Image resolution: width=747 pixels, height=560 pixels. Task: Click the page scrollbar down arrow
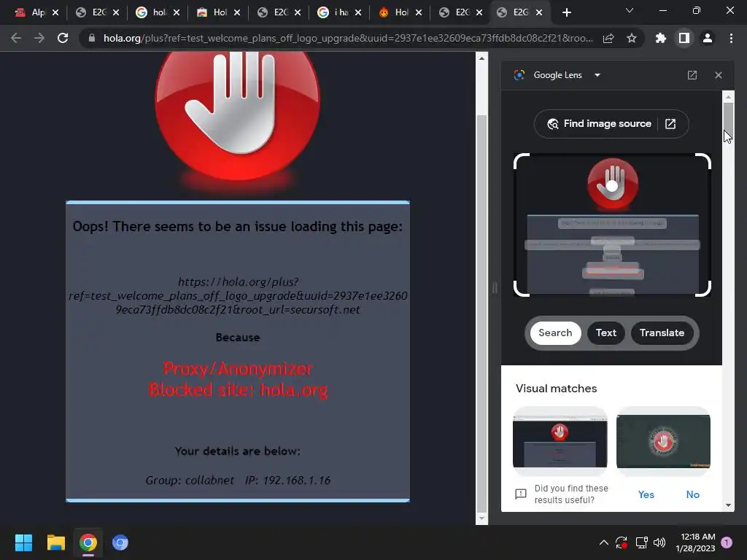[481, 518]
